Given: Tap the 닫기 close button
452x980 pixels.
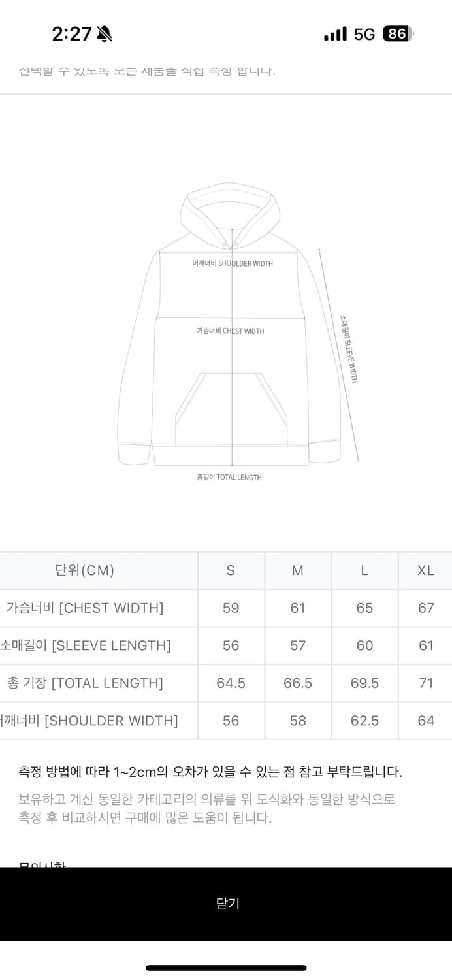Looking at the screenshot, I should pos(227,904).
